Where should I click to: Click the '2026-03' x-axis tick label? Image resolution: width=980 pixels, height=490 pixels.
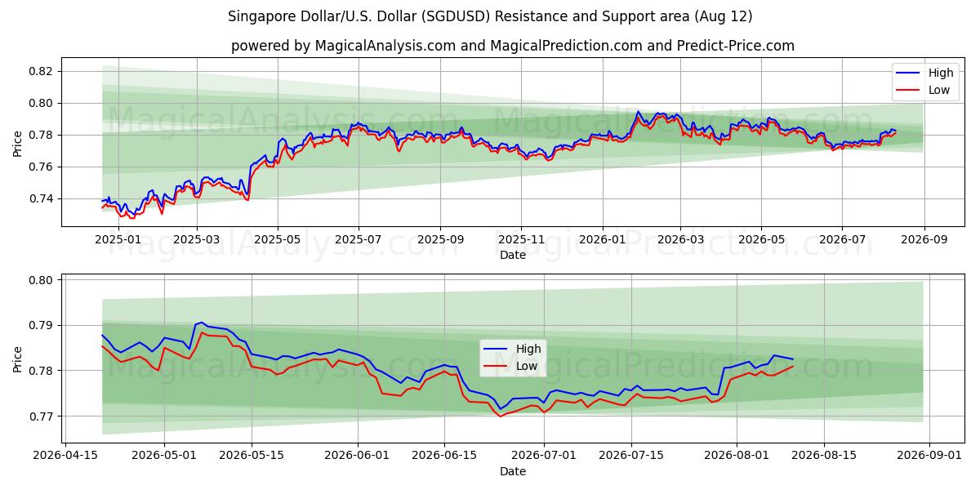680,239
